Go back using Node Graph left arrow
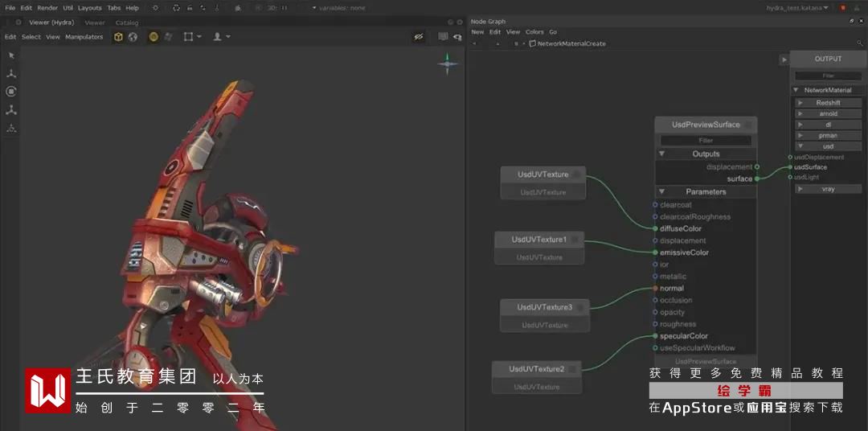This screenshot has width=868, height=431. coord(474,43)
